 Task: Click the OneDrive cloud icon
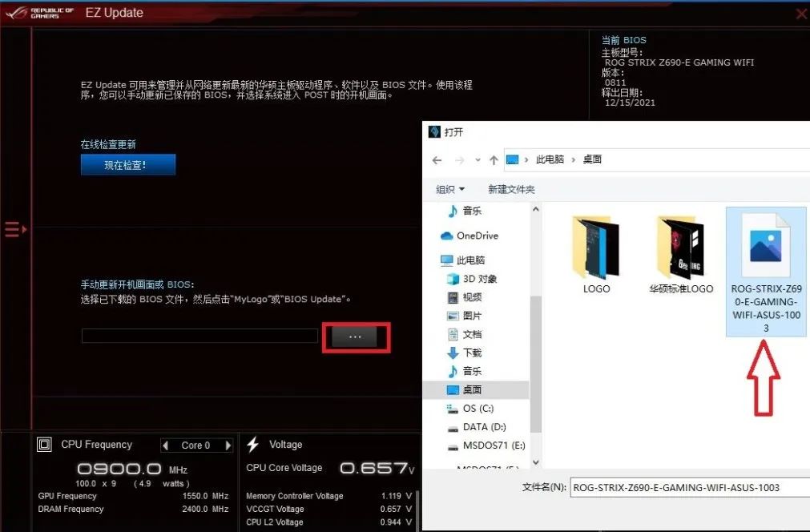[x=446, y=236]
